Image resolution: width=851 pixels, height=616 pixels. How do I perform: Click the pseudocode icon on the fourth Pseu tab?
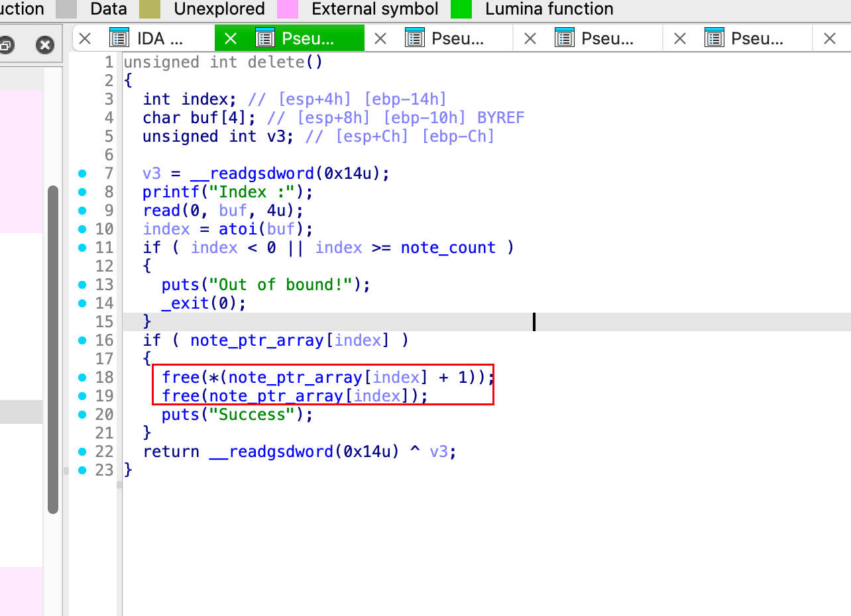pos(565,38)
